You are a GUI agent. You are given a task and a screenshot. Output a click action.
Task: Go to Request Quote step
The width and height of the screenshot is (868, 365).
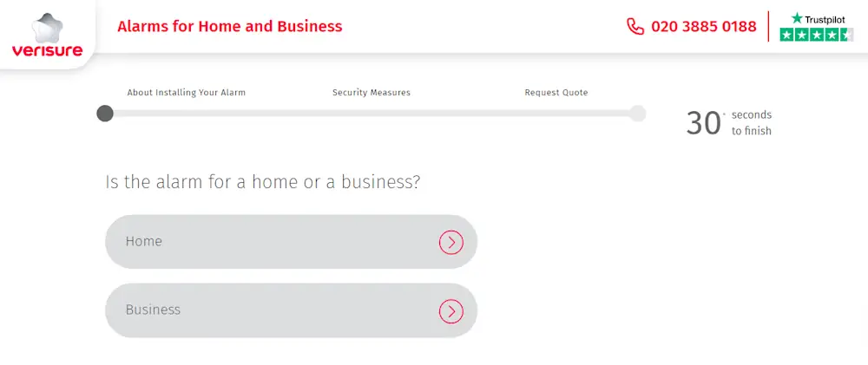pos(556,93)
